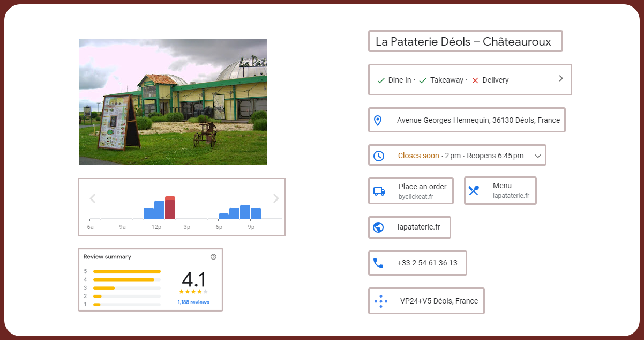Screen dimensions: 644x340
Task: Click the delivery truck icon
Action: [379, 191]
